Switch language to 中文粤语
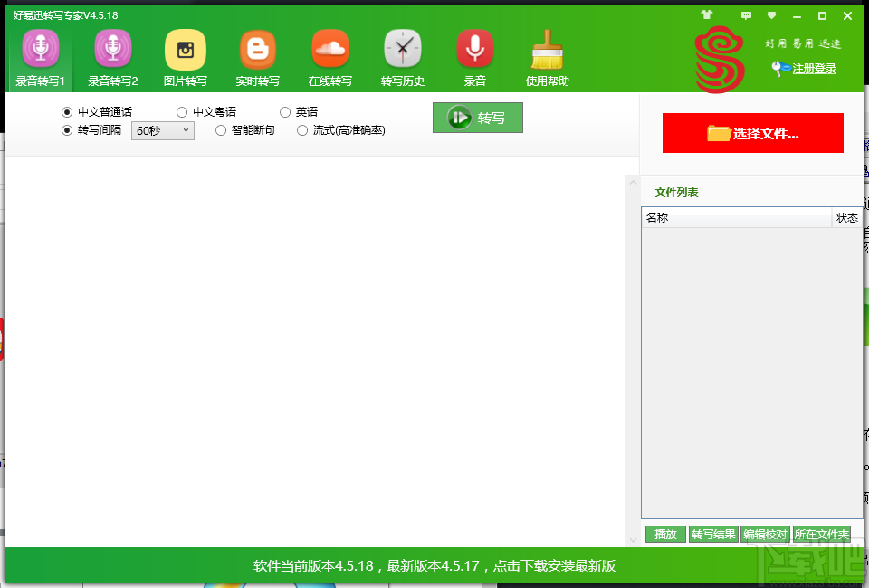The width and height of the screenshot is (869, 588). [x=181, y=111]
